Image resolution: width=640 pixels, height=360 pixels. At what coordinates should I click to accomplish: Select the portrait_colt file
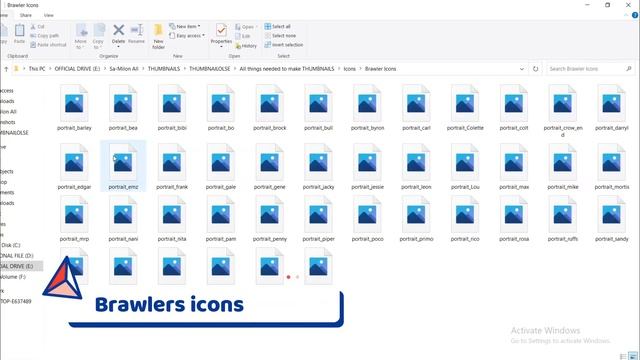(x=514, y=108)
